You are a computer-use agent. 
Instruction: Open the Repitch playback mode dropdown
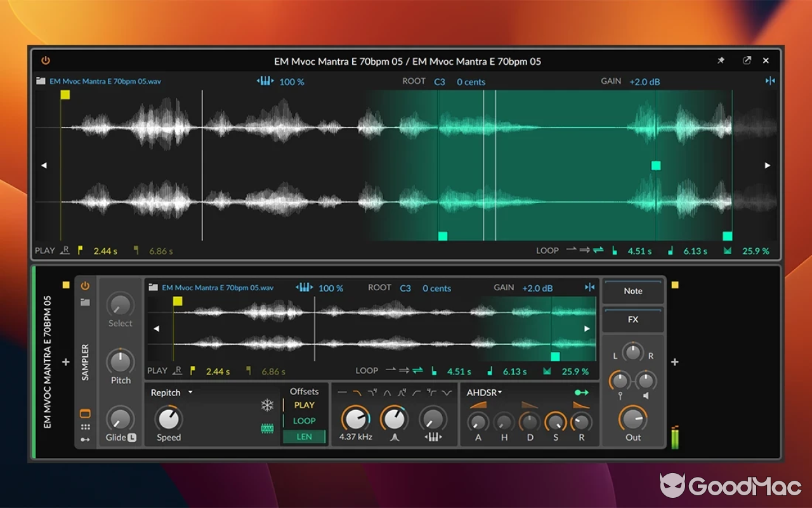click(x=171, y=392)
